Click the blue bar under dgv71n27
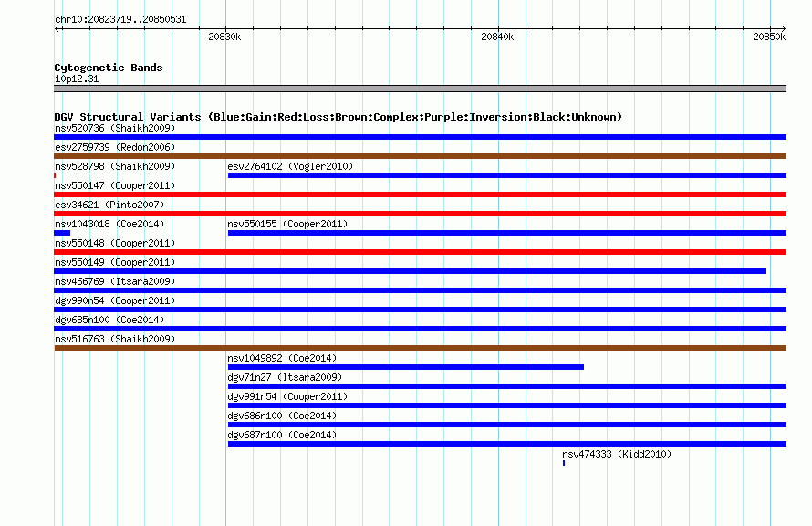The width and height of the screenshot is (812, 526). click(x=507, y=386)
